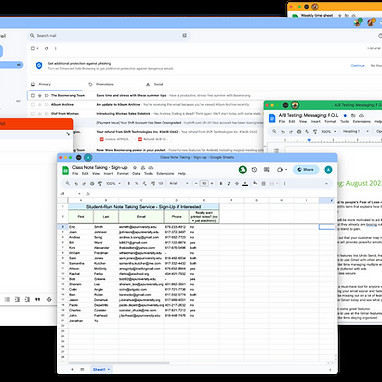Viewport: 382px width, 382px height.
Task: Click print icon in Docs toolbar
Action: (299, 132)
